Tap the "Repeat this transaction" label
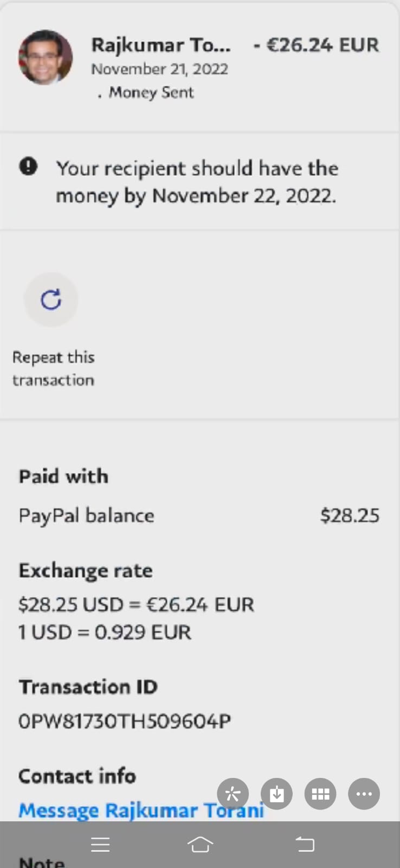The image size is (400, 868). pos(53,368)
